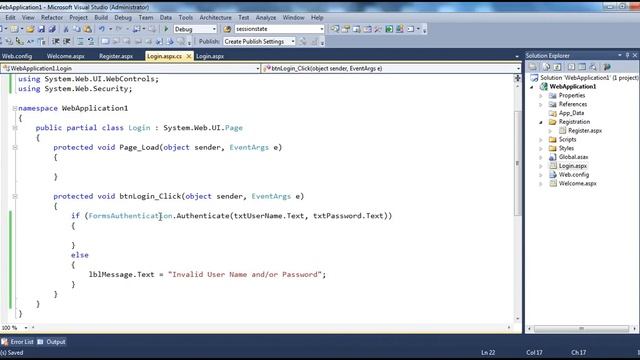Collapse the btnLogin_Click method outline
This screenshot has width=640, height=360.
pyautogui.click(x=15, y=196)
